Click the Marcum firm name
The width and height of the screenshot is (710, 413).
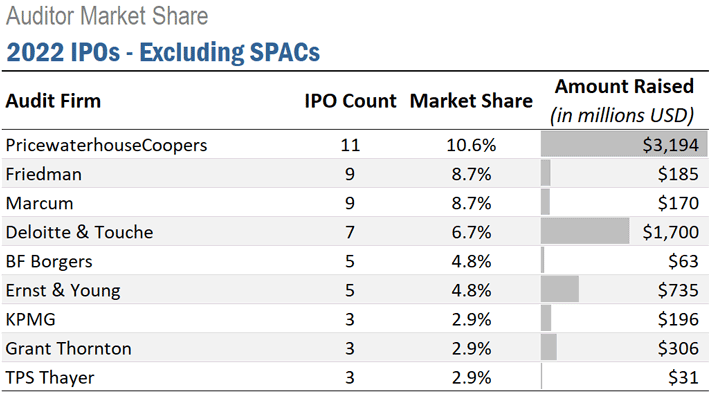click(x=39, y=203)
